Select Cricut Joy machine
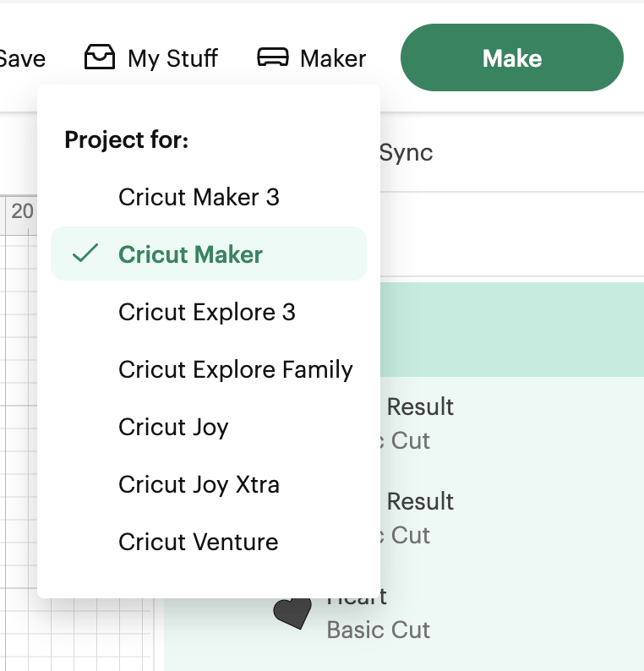This screenshot has height=671, width=644. pos(209,427)
